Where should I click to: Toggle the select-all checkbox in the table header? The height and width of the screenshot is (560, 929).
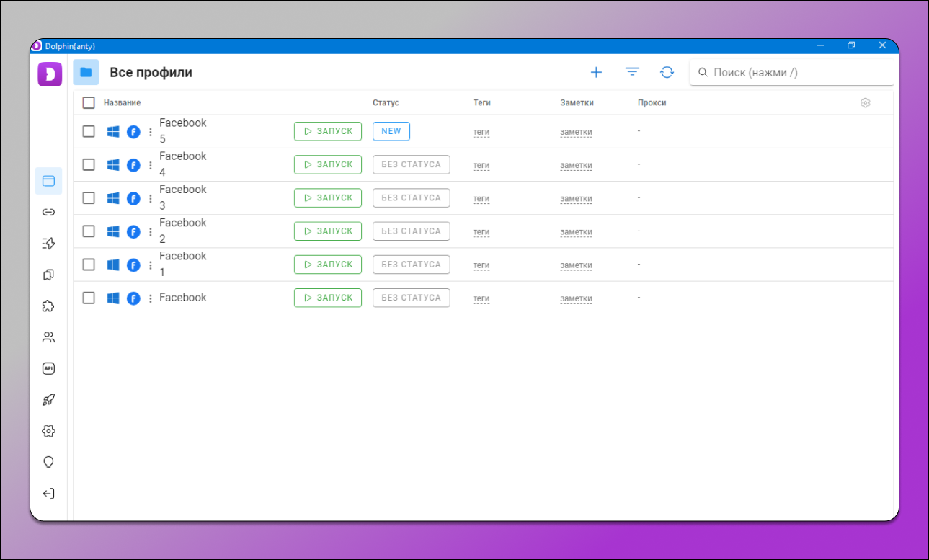[89, 103]
